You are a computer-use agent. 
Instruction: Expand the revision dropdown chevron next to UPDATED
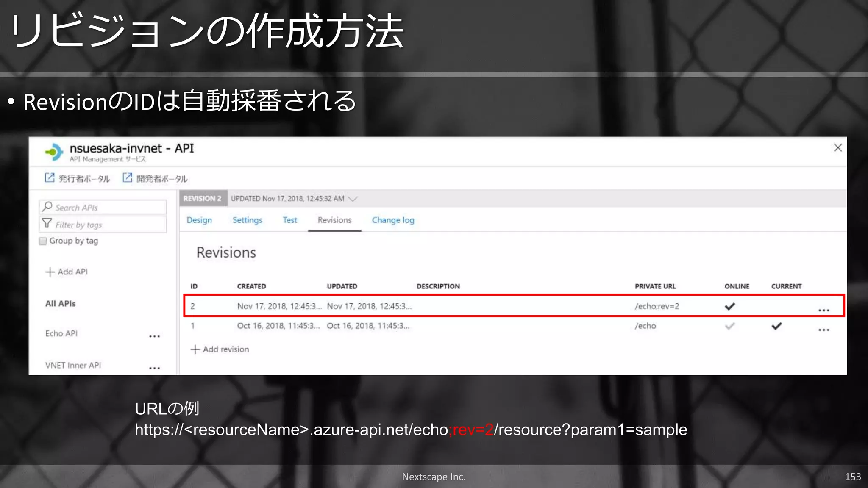353,199
